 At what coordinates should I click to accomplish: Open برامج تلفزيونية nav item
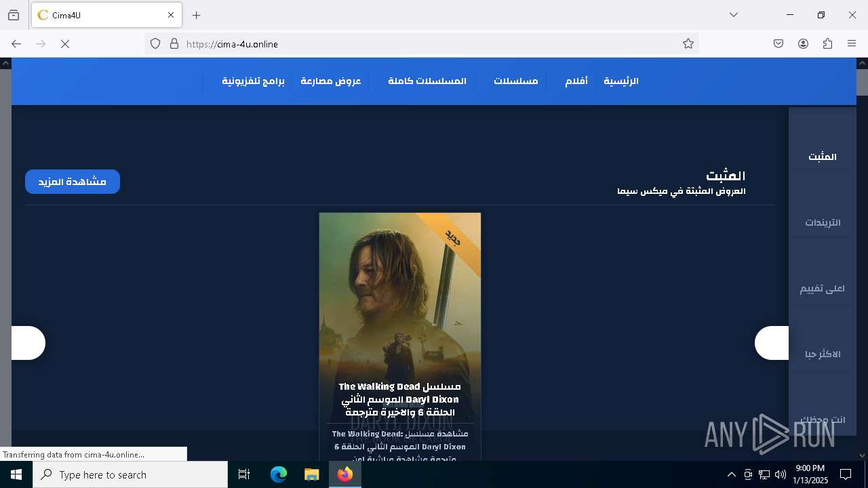[254, 81]
